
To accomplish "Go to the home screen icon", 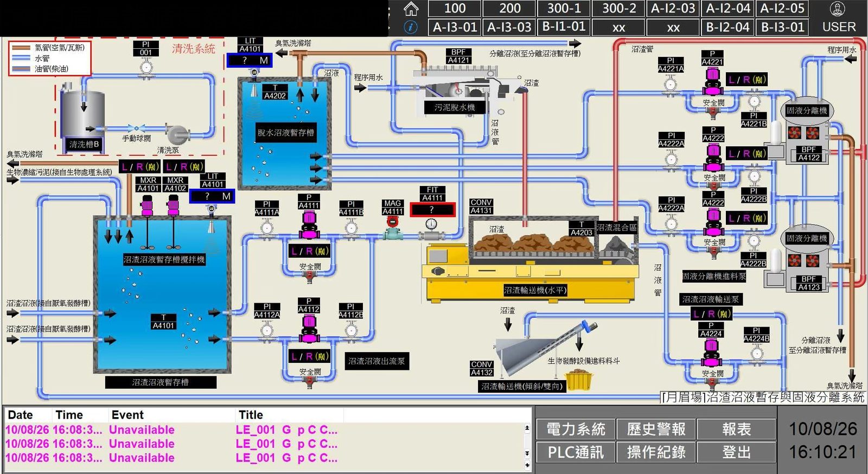I will coord(411,8).
